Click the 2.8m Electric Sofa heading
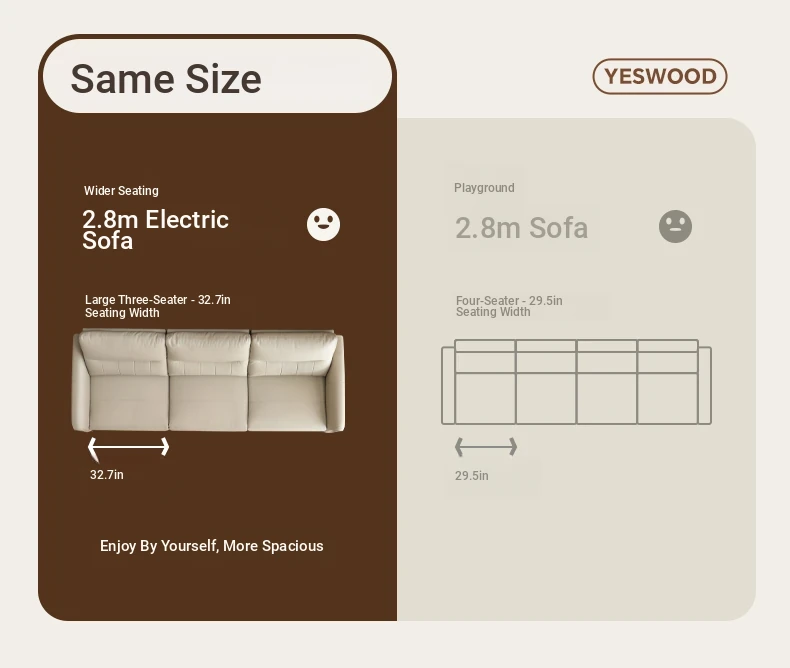The image size is (790, 668). click(x=155, y=229)
